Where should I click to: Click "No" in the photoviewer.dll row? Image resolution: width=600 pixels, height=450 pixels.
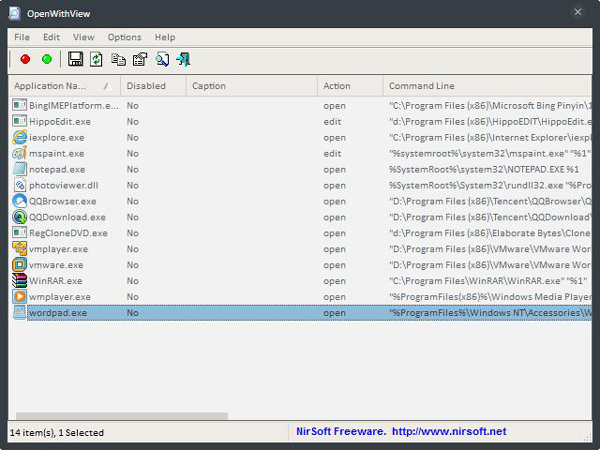point(133,186)
